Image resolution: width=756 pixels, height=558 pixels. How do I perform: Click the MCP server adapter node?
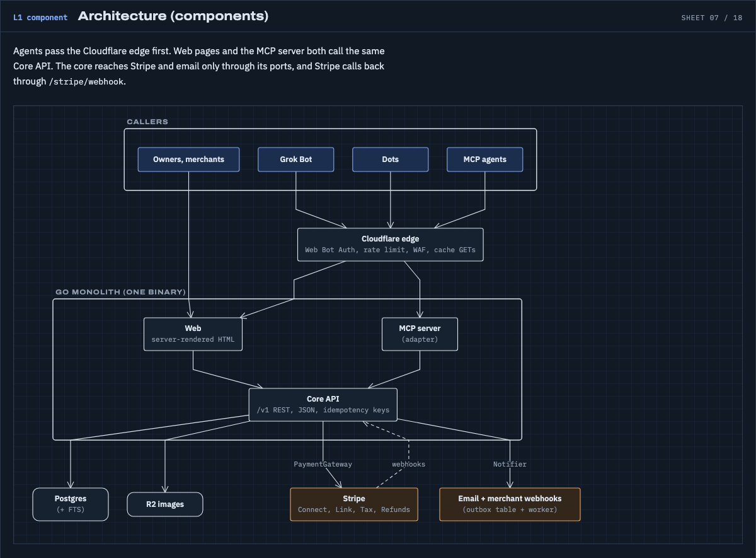(x=420, y=334)
